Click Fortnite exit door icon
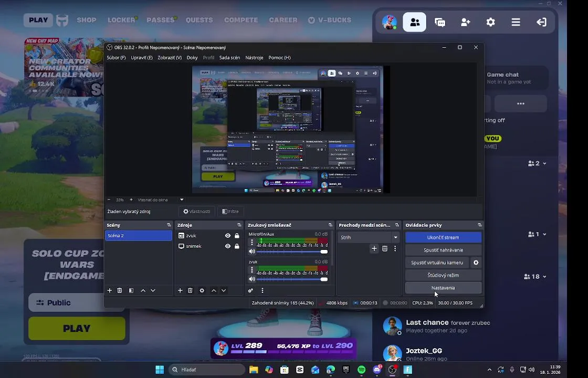588x378 pixels. pos(541,22)
